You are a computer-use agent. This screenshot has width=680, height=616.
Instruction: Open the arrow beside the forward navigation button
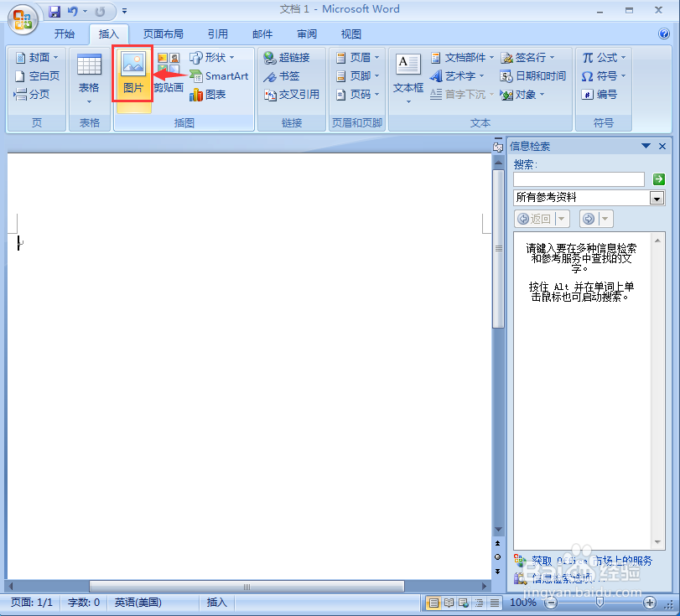tap(605, 219)
